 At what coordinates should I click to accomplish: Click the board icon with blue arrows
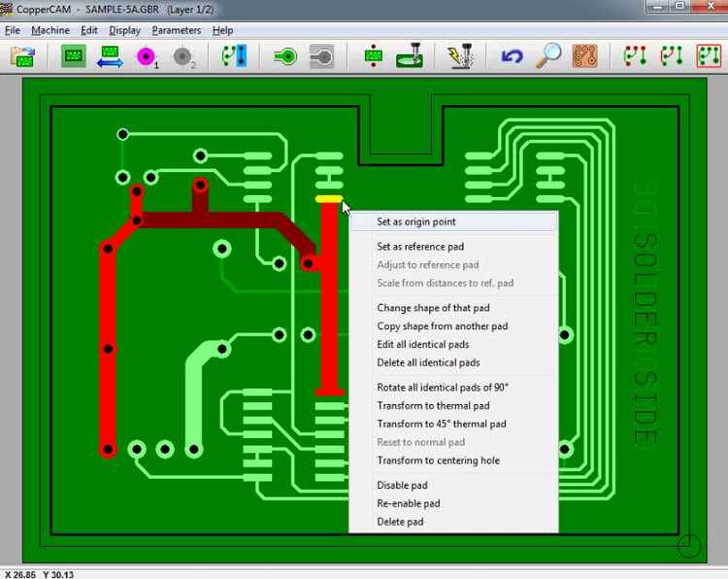110,56
